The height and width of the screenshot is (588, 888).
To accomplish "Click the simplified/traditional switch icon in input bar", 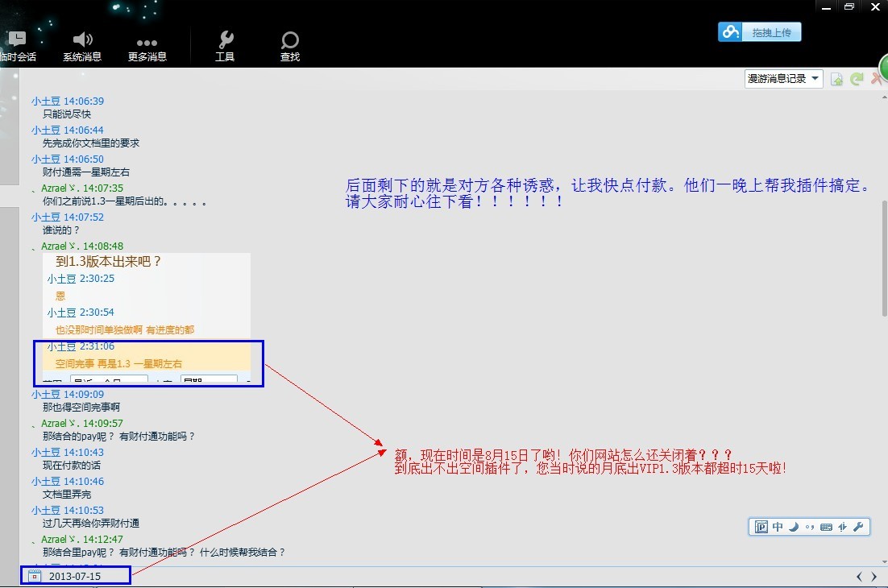I will tap(843, 527).
